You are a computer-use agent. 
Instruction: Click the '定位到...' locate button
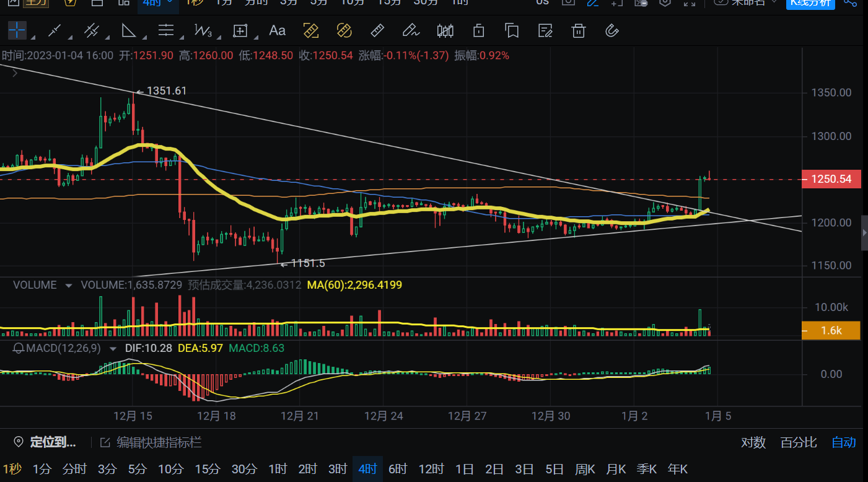45,442
